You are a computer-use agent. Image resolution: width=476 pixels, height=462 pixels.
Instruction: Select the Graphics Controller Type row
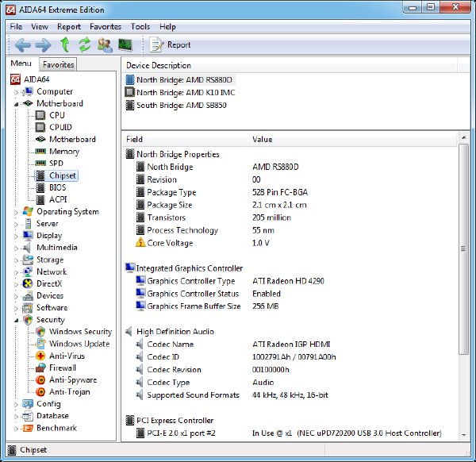tap(290, 281)
